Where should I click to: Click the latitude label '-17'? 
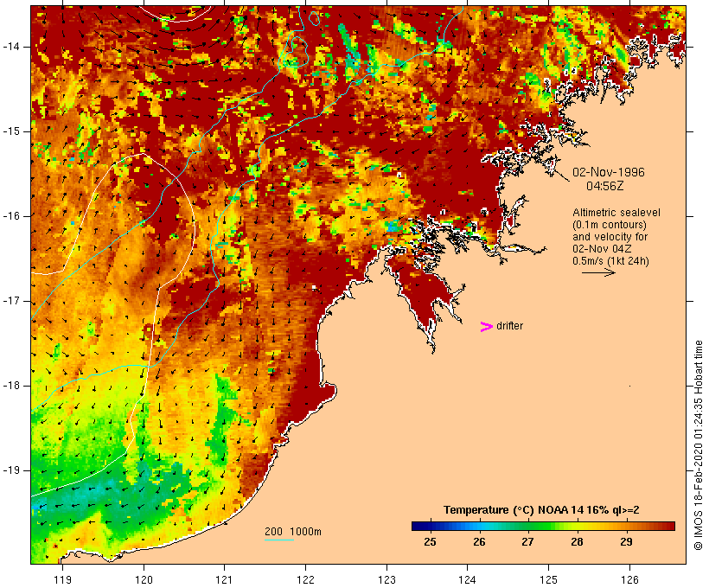click(x=10, y=301)
